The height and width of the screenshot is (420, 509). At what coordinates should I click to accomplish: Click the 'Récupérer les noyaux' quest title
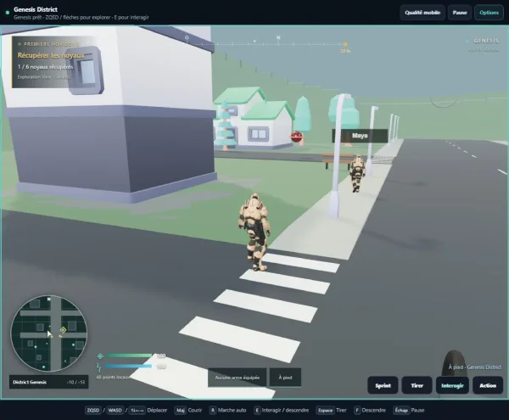tap(51, 55)
